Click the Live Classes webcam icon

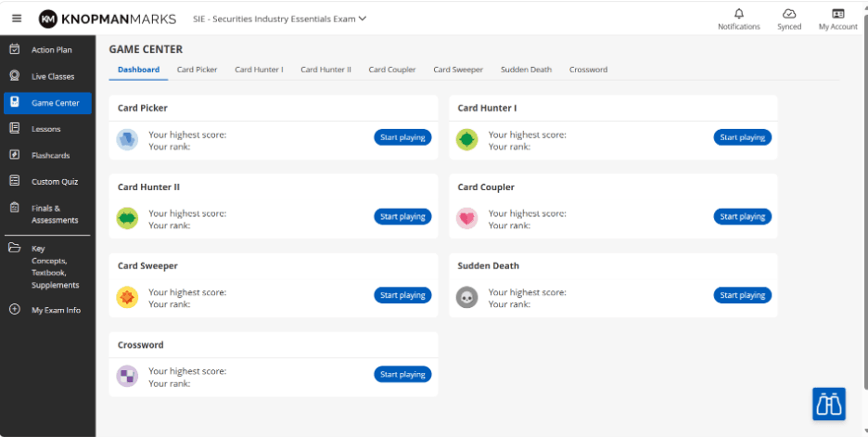15,76
